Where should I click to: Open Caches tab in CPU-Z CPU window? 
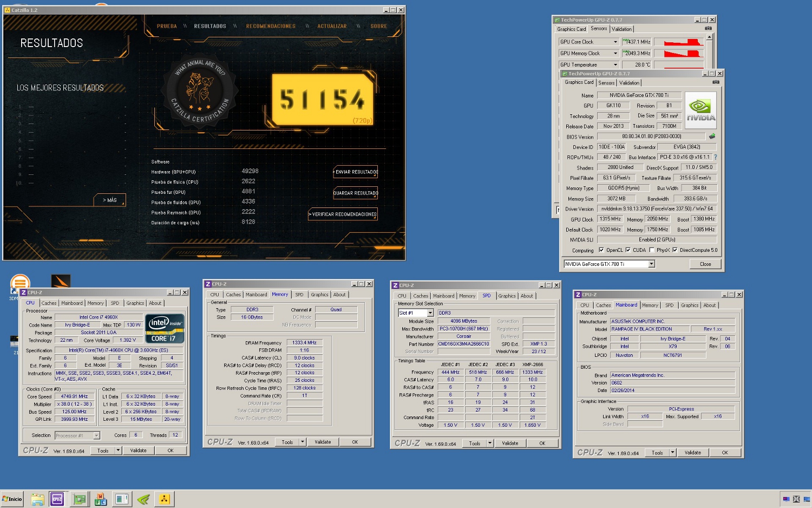click(49, 303)
